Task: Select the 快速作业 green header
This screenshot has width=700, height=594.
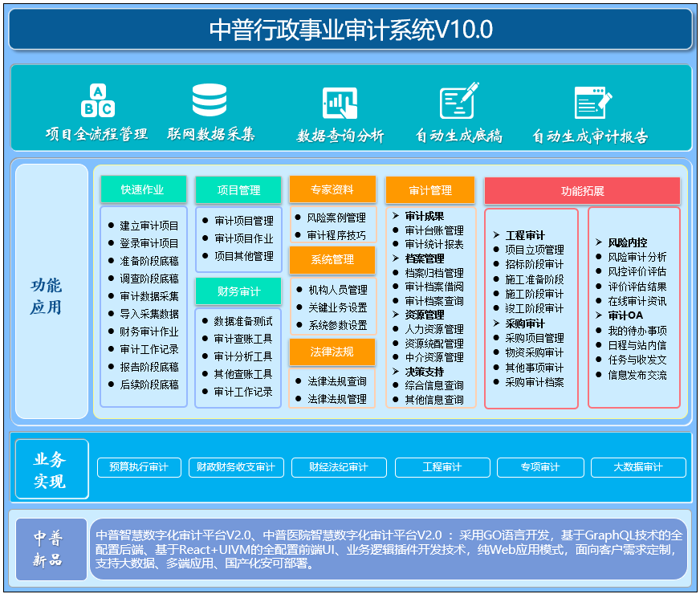Action: click(x=144, y=189)
